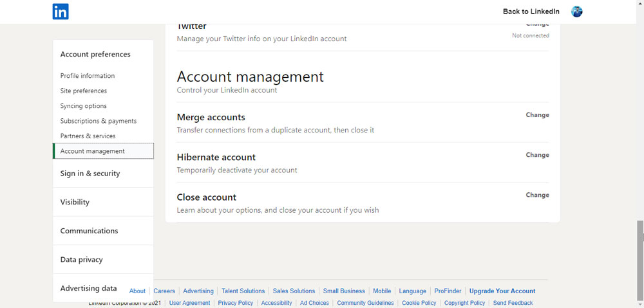
Task: Open Subscriptions & payments section
Action: 99,121
